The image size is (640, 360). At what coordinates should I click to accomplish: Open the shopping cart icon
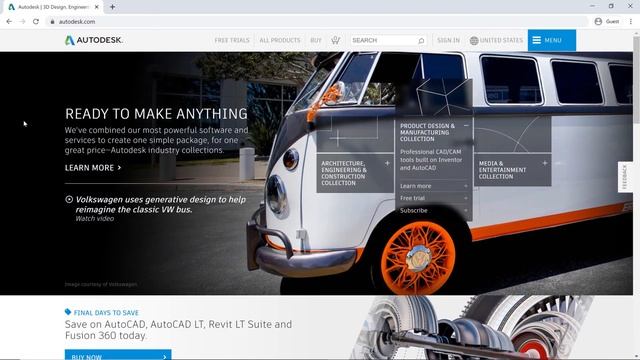click(x=336, y=40)
